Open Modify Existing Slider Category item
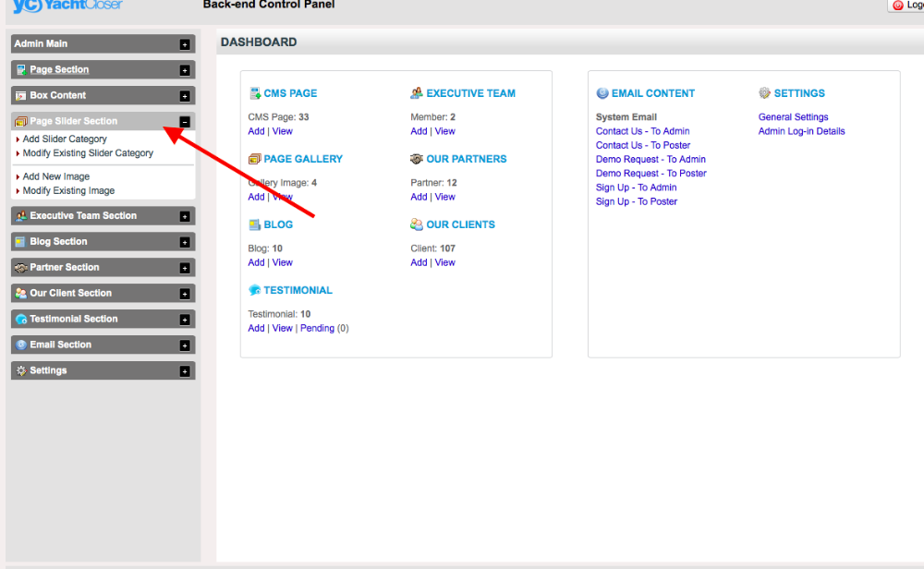 coord(88,153)
